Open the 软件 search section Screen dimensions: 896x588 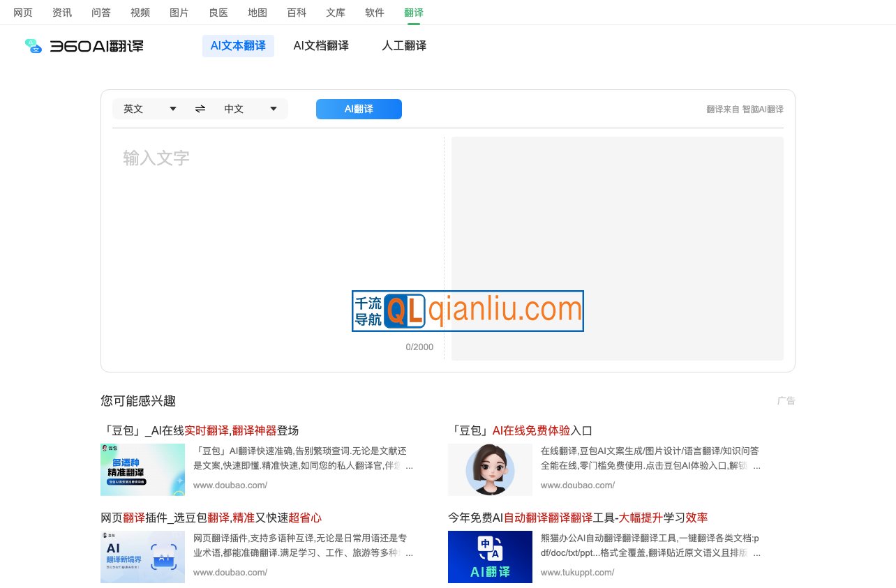tap(375, 12)
